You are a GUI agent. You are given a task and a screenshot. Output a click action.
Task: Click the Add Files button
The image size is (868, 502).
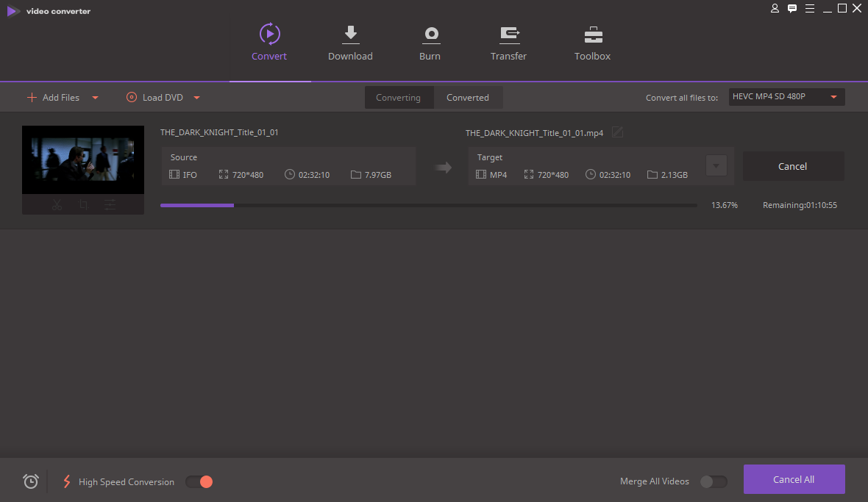pyautogui.click(x=53, y=97)
